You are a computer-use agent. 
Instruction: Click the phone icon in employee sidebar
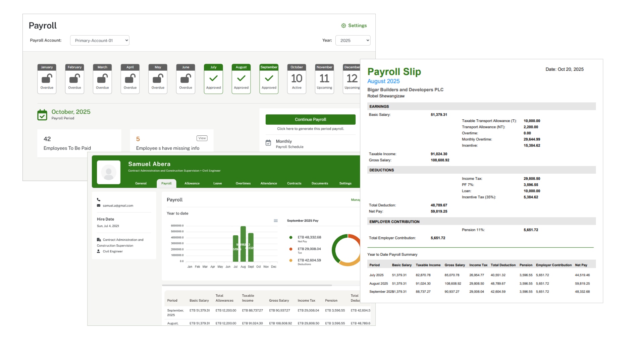click(x=99, y=200)
